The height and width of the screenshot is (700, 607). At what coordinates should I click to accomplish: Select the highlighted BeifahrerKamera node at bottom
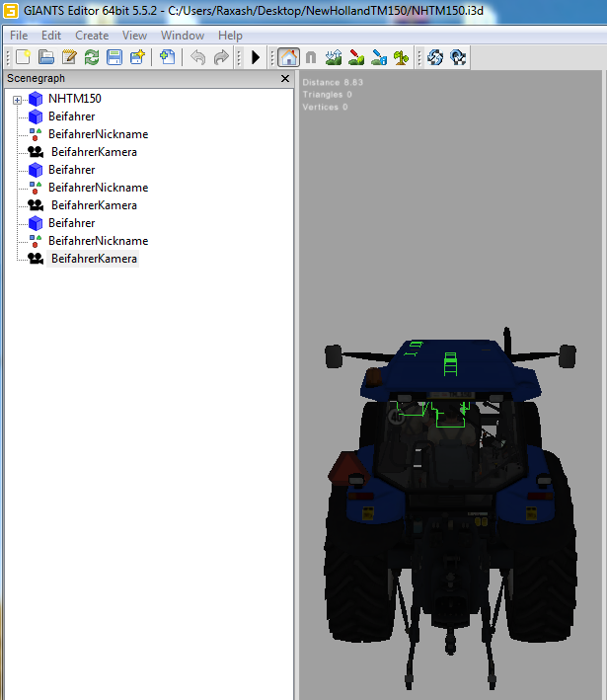pyautogui.click(x=94, y=259)
